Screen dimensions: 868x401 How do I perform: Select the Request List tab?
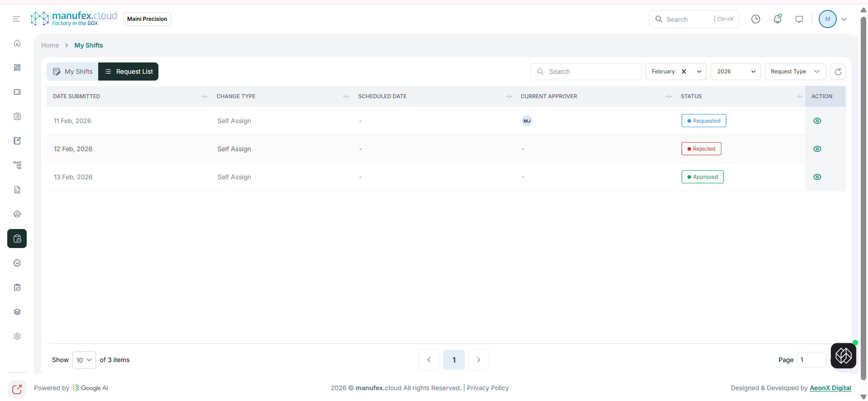129,72
